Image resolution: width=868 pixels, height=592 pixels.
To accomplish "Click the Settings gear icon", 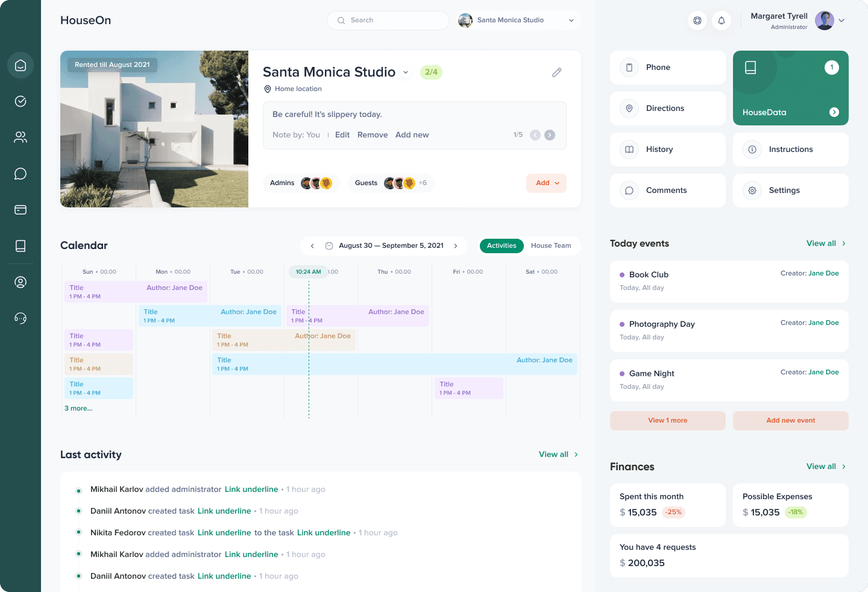I will pyautogui.click(x=752, y=191).
